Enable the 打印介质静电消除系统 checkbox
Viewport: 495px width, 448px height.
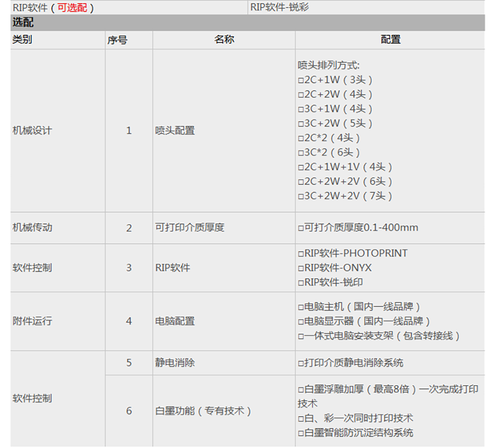point(300,363)
